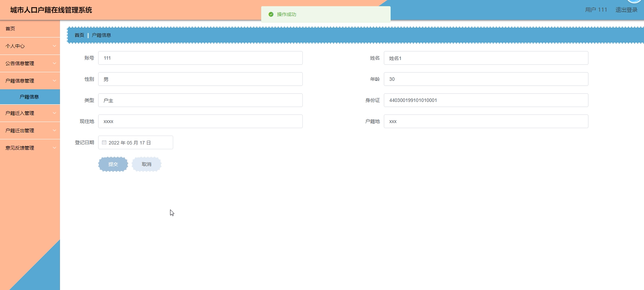Click the 登记日期 field label

click(84, 142)
